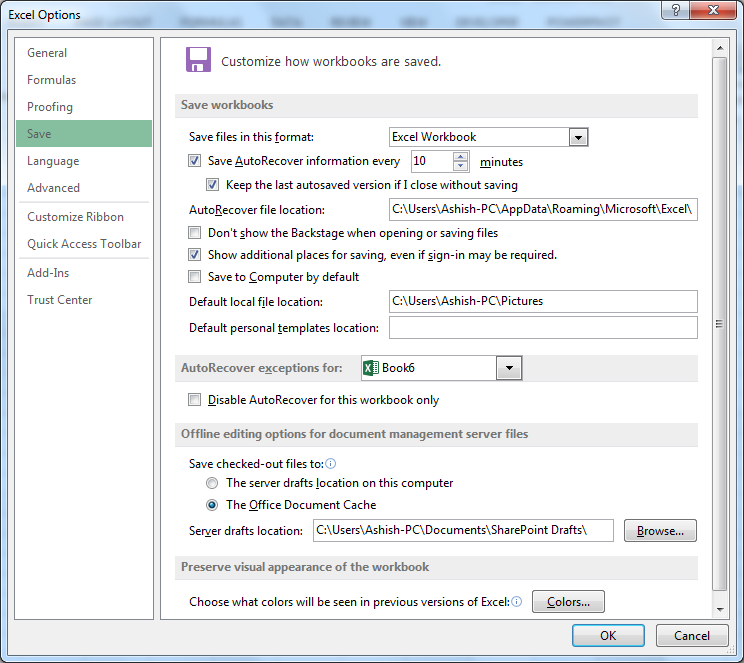Click the Default personal templates location field
Image resolution: width=744 pixels, height=663 pixels.
click(543, 327)
